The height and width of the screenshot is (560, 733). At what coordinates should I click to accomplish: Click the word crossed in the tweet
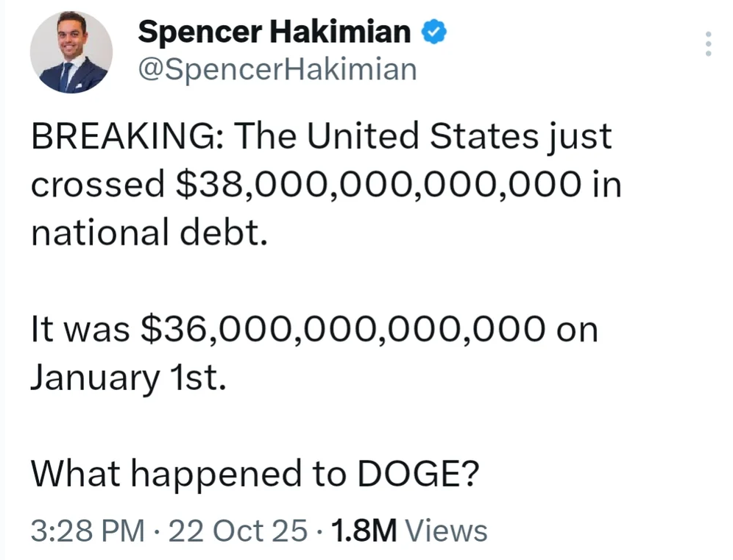[98, 185]
